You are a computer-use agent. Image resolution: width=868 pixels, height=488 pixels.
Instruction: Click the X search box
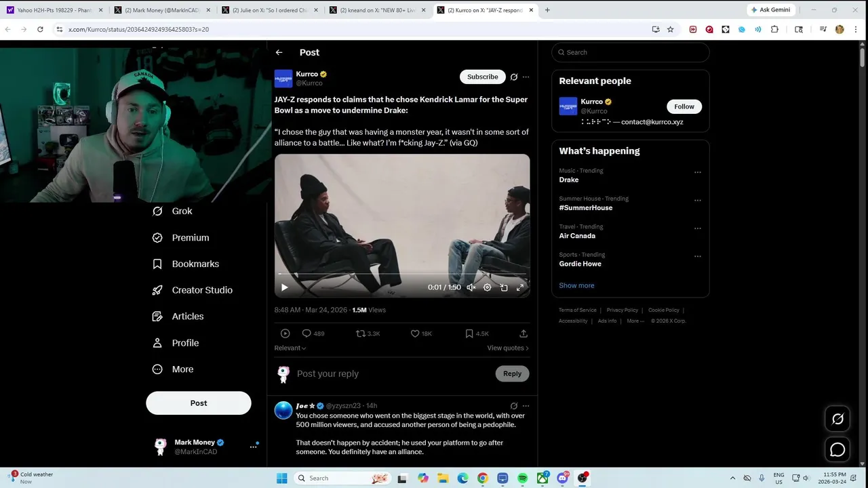click(x=631, y=52)
